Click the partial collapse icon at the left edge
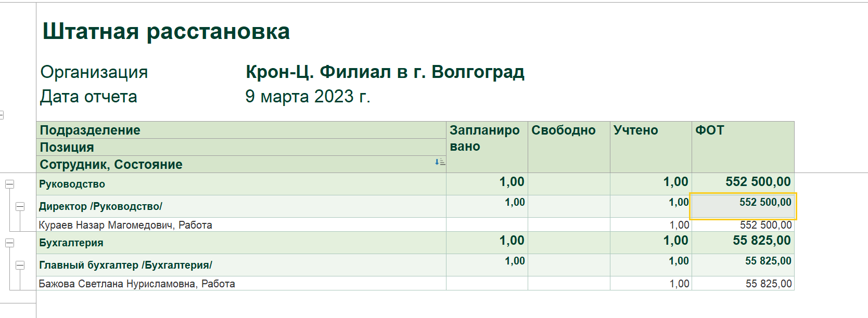Viewport: 868px width, 318px height. (x=2, y=115)
